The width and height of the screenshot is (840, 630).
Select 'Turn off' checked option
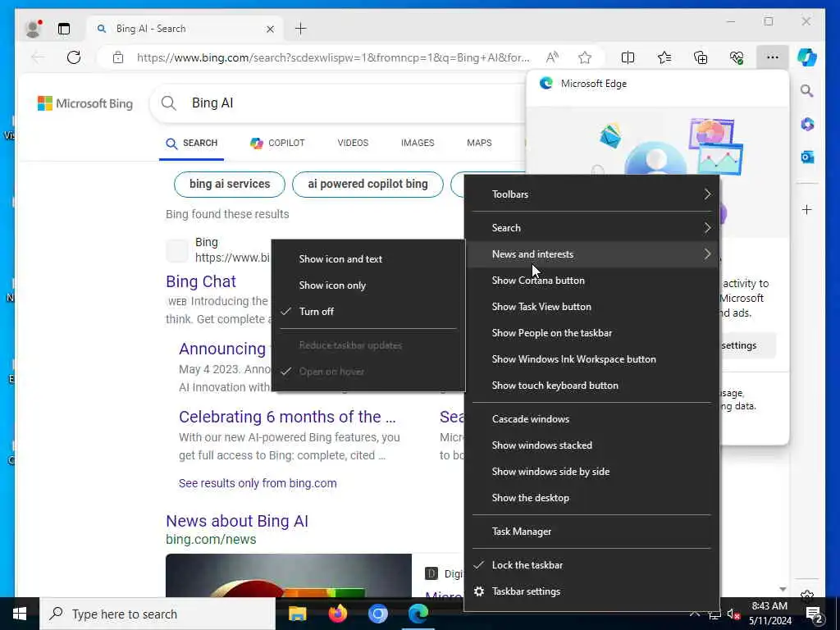(368, 311)
